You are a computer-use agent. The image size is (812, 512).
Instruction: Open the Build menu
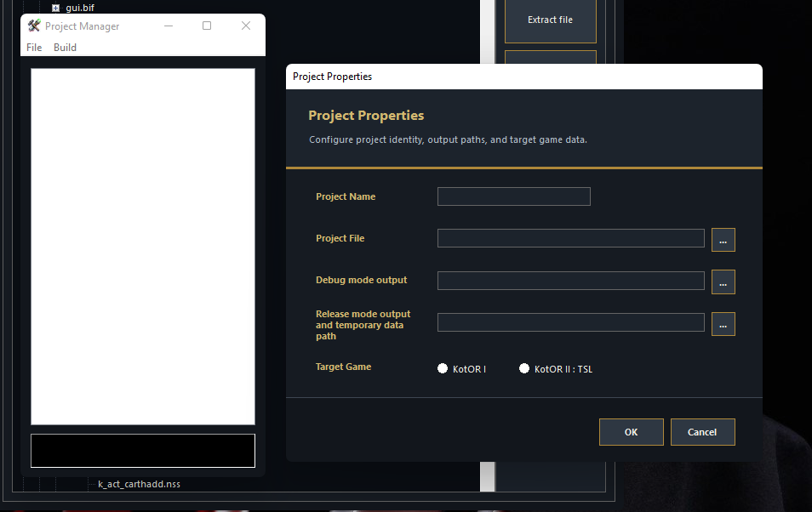[65, 48]
